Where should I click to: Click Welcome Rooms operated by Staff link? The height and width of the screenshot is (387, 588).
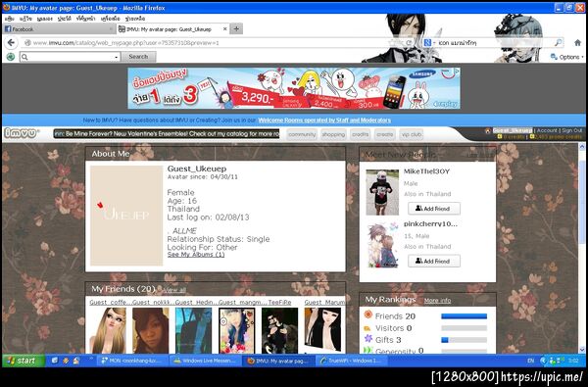coord(324,121)
